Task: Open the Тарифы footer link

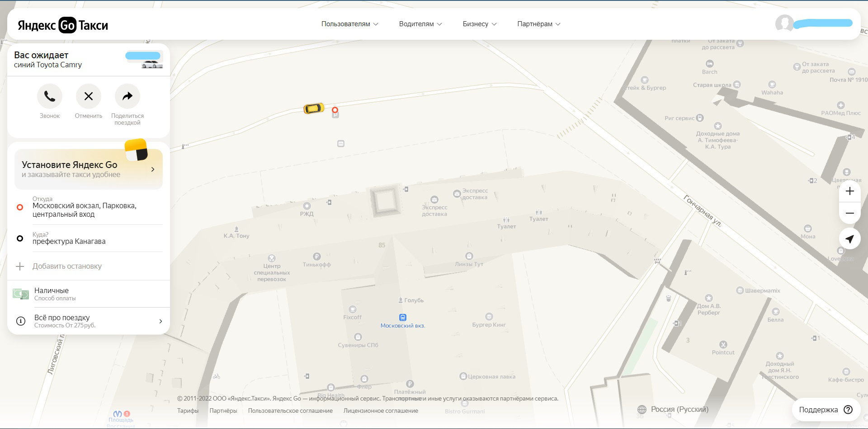Action: (x=188, y=411)
